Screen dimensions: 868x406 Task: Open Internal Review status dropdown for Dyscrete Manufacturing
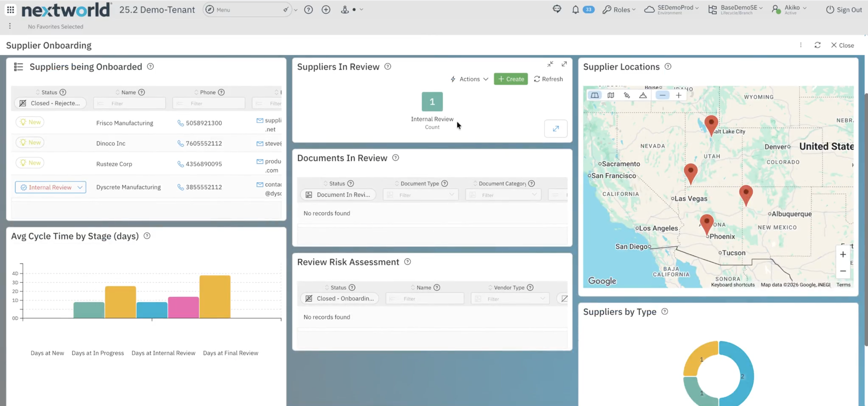tap(50, 187)
